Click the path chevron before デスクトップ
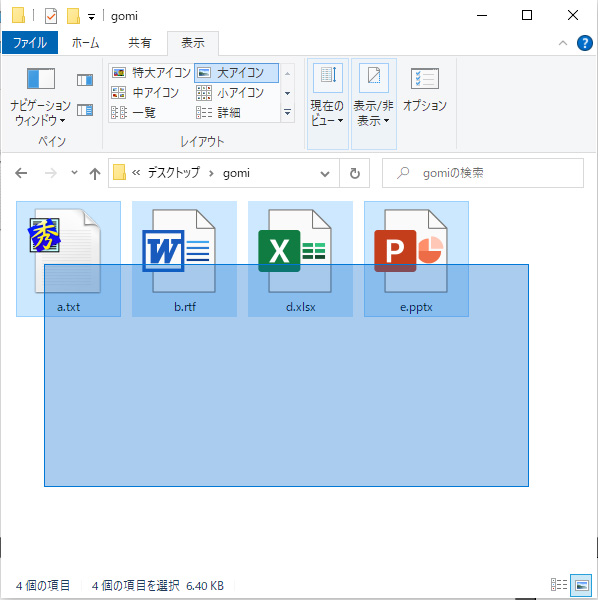The height and width of the screenshot is (600, 600). point(136,173)
